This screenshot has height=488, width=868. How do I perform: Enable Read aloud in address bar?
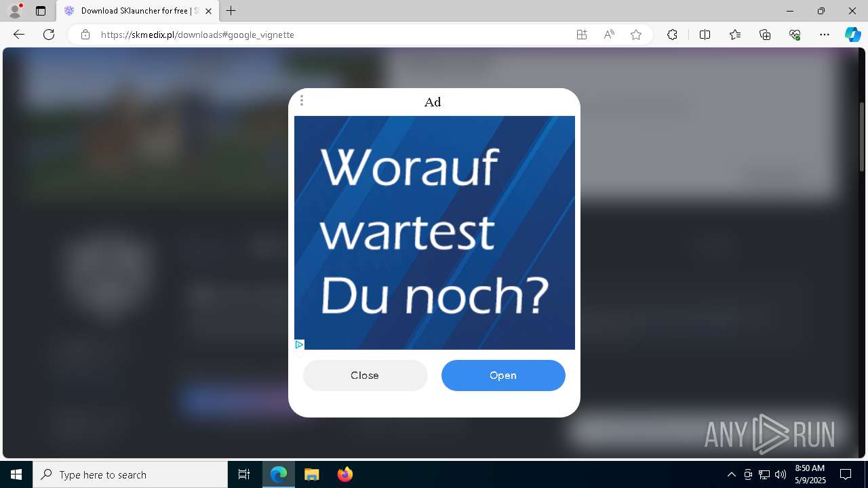point(609,35)
